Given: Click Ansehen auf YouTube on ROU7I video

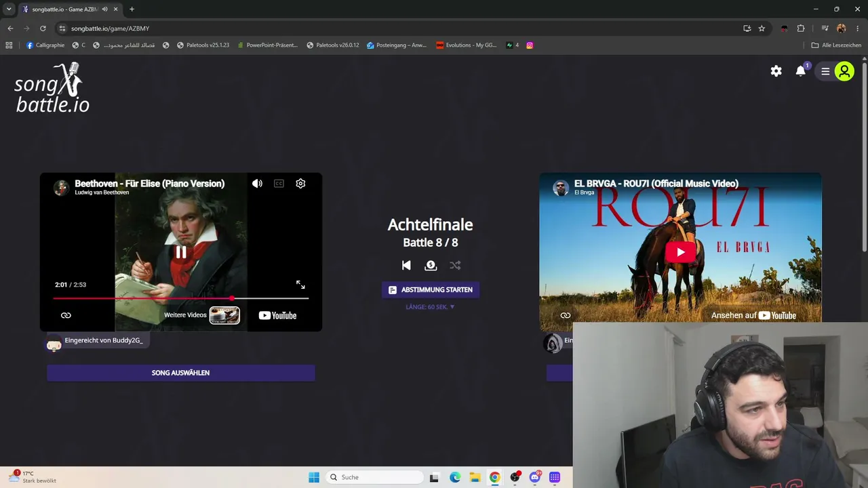Looking at the screenshot, I should 753,315.
